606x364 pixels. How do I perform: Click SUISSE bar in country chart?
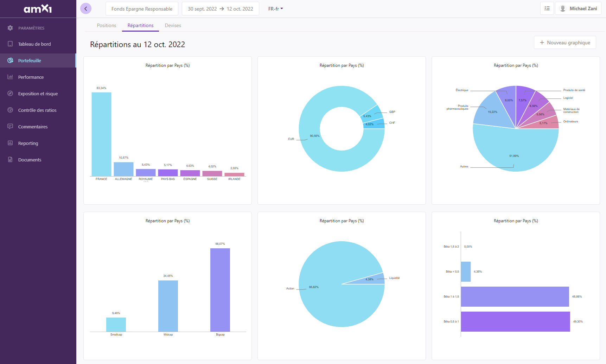click(x=212, y=173)
